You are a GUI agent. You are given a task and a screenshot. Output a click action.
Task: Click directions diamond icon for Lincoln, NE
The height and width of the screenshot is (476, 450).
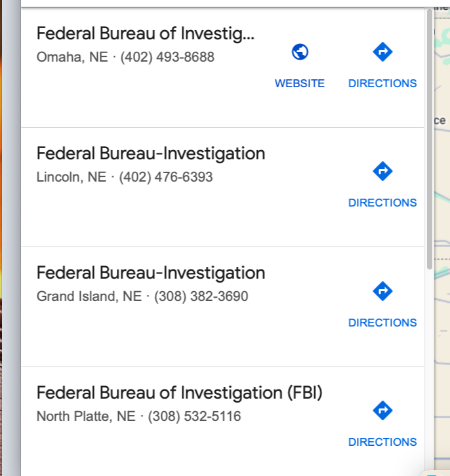pyautogui.click(x=382, y=171)
